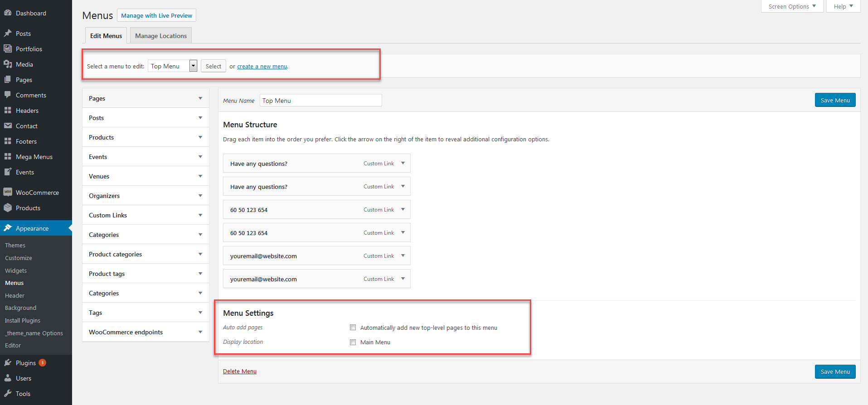Click the Dashboard icon in sidebar
868x405 pixels.
pos(8,13)
